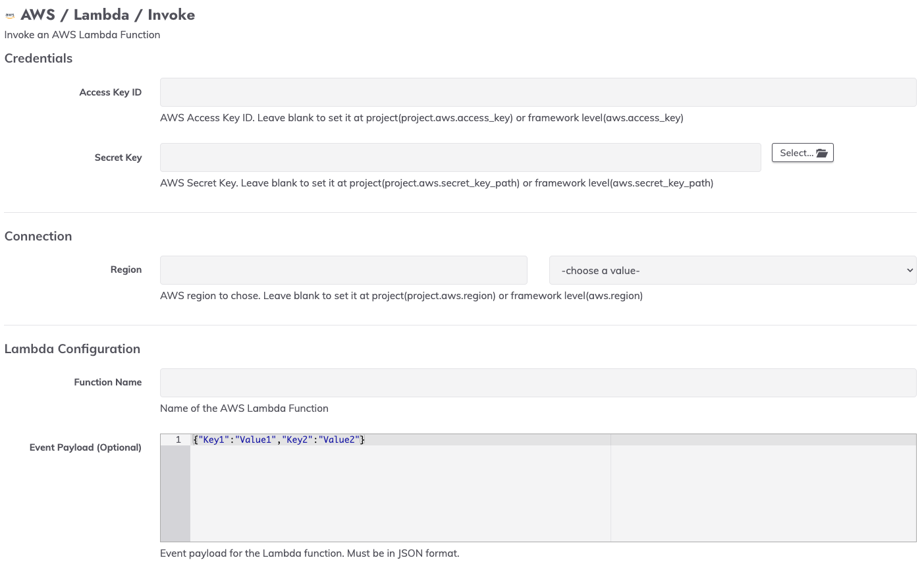This screenshot has width=924, height=564.
Task: Click the Function Name input field
Action: click(x=538, y=383)
